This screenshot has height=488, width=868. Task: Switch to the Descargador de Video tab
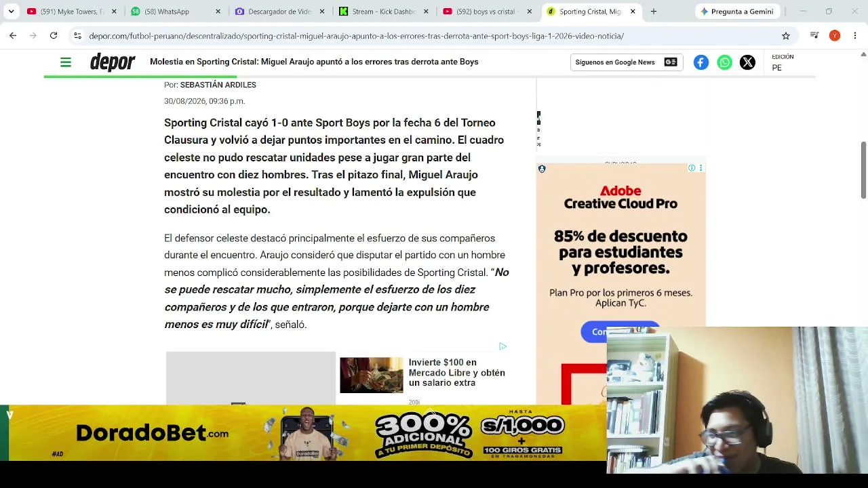(279, 12)
